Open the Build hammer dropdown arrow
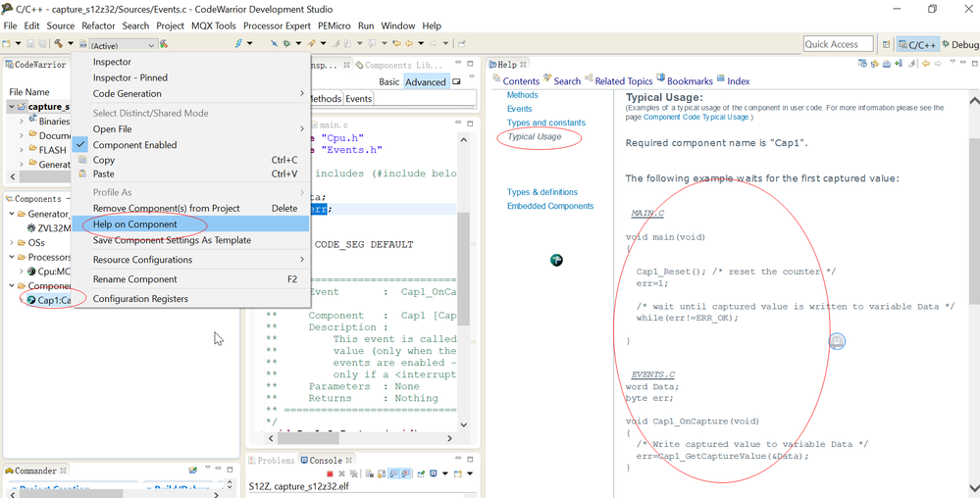This screenshot has height=498, width=980. (70, 43)
